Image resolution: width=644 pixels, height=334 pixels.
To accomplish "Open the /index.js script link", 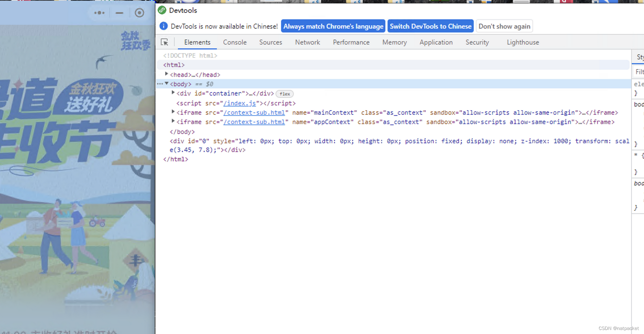I will click(240, 103).
